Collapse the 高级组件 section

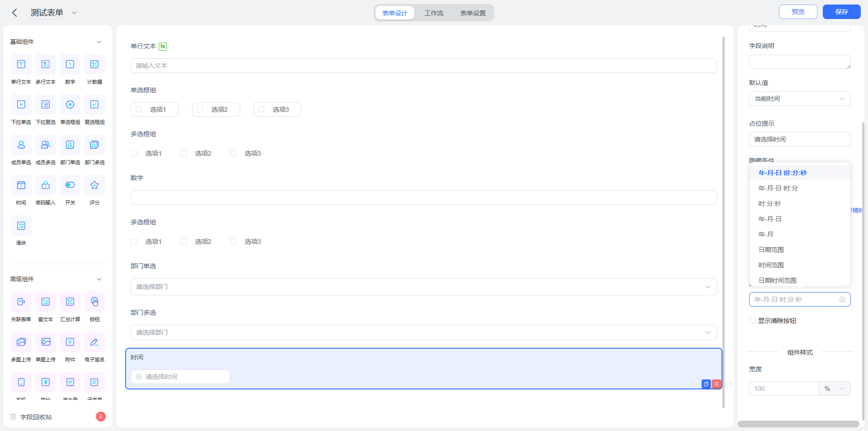click(x=99, y=279)
